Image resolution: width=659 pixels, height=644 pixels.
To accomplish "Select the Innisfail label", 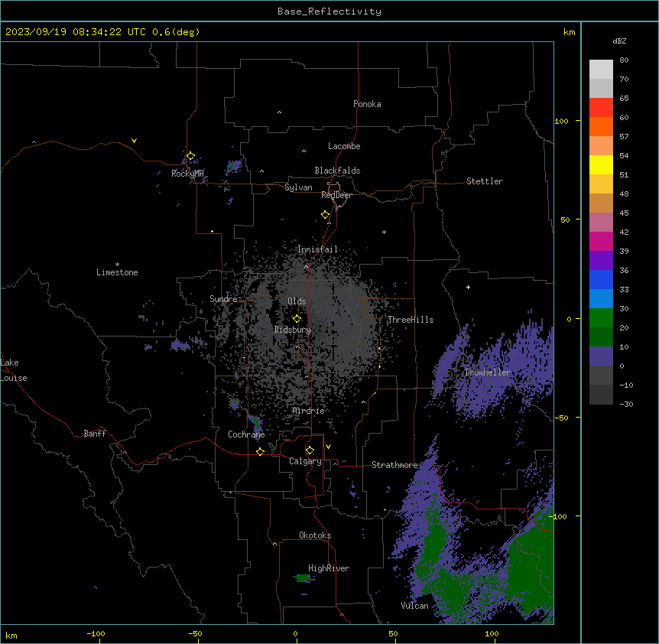I will 318,249.
